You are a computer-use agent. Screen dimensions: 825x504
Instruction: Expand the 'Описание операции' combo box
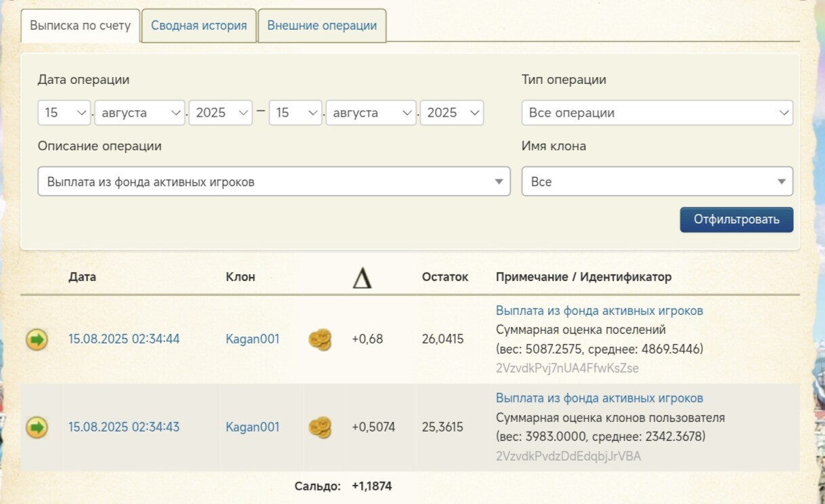point(274,182)
